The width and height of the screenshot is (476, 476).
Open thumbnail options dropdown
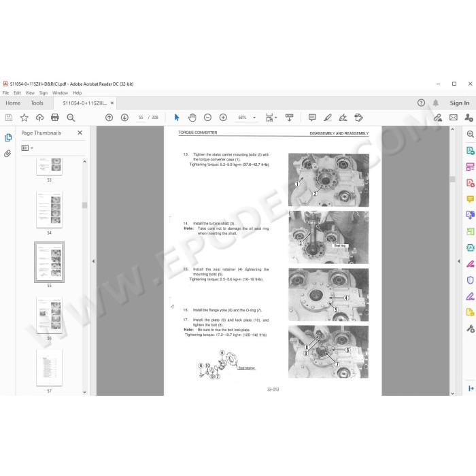[x=27, y=148]
